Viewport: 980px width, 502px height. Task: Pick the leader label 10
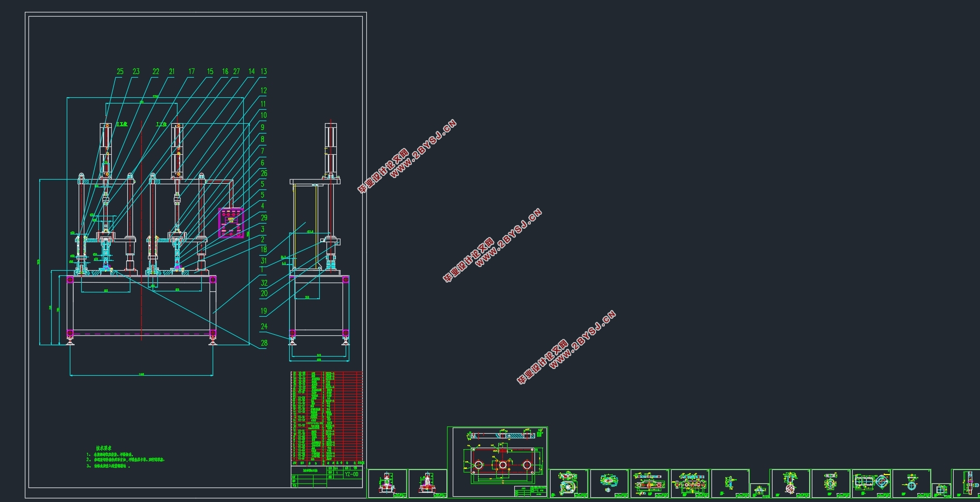263,115
